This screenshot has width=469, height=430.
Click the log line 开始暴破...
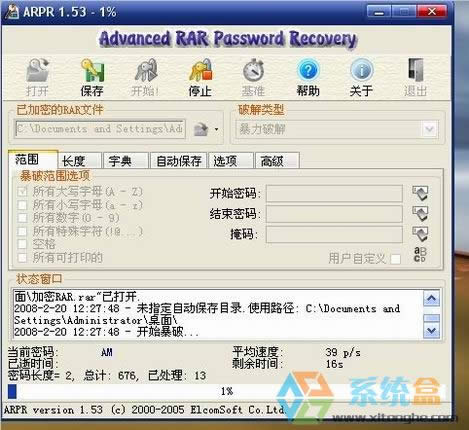click(x=106, y=332)
